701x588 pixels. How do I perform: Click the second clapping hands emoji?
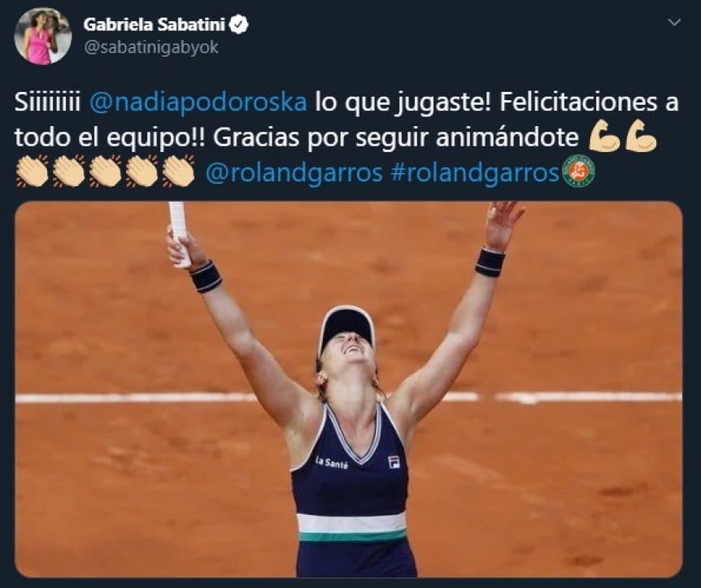tap(68, 171)
